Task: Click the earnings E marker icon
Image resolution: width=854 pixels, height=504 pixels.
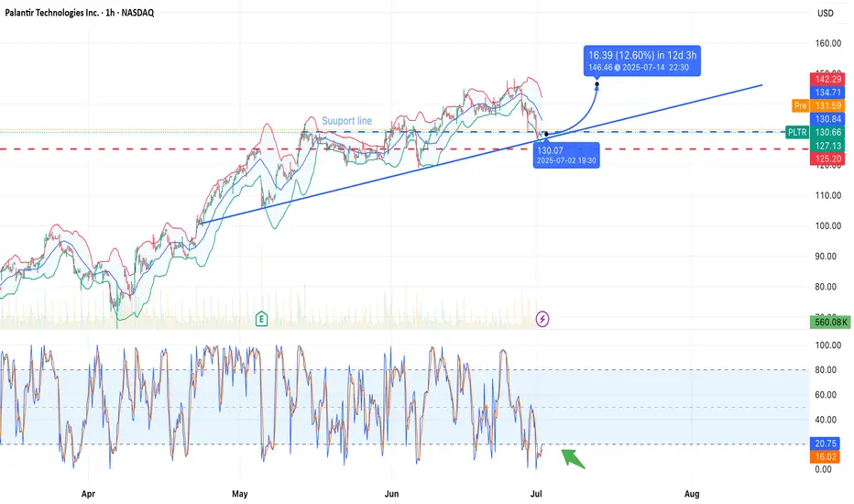Action: click(x=261, y=319)
